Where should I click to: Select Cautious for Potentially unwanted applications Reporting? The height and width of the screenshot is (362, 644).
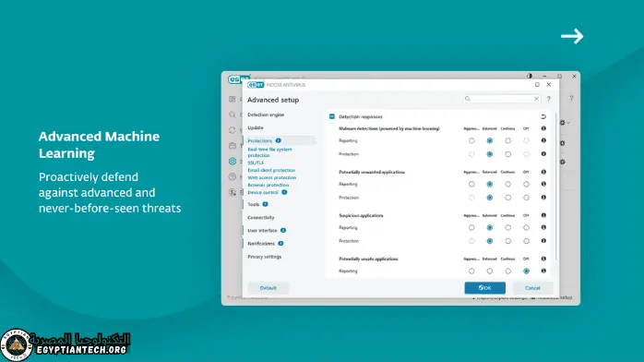508,184
